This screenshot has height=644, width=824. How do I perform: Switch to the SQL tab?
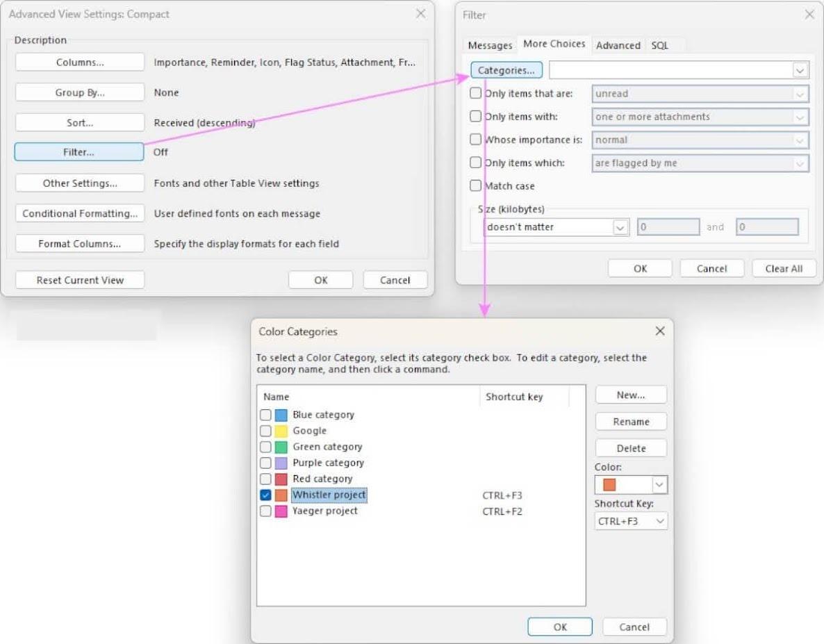tap(660, 45)
